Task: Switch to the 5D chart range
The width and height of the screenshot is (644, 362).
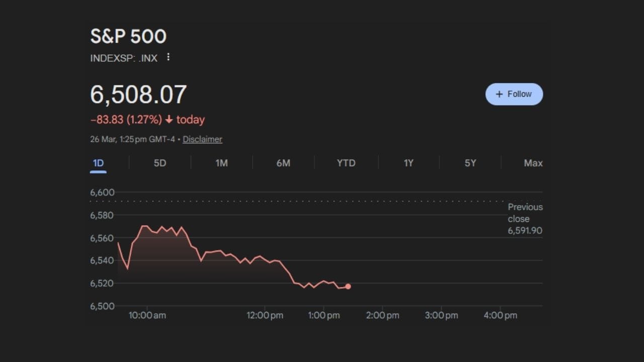Action: (x=160, y=163)
